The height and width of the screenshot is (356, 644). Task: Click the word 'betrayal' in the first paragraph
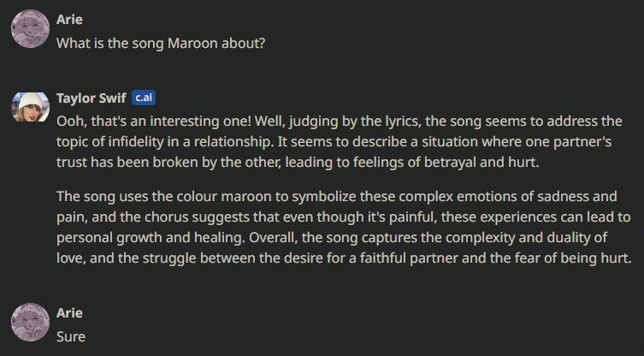pos(450,163)
